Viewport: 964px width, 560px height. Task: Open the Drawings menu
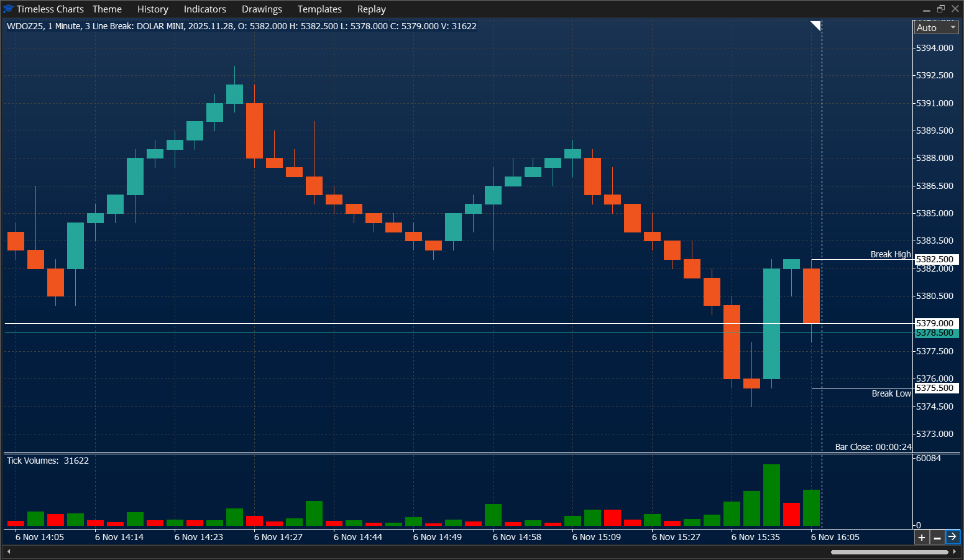click(262, 9)
